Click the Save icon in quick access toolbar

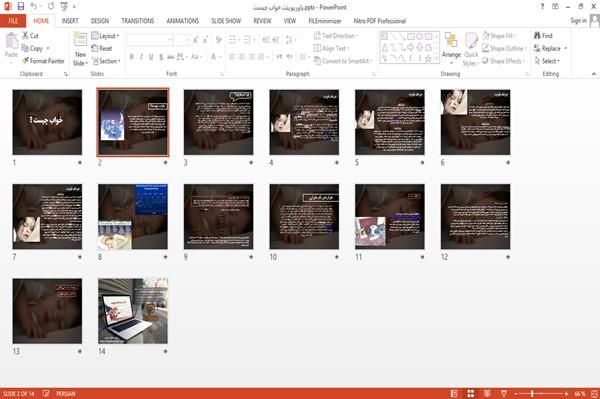(x=21, y=7)
